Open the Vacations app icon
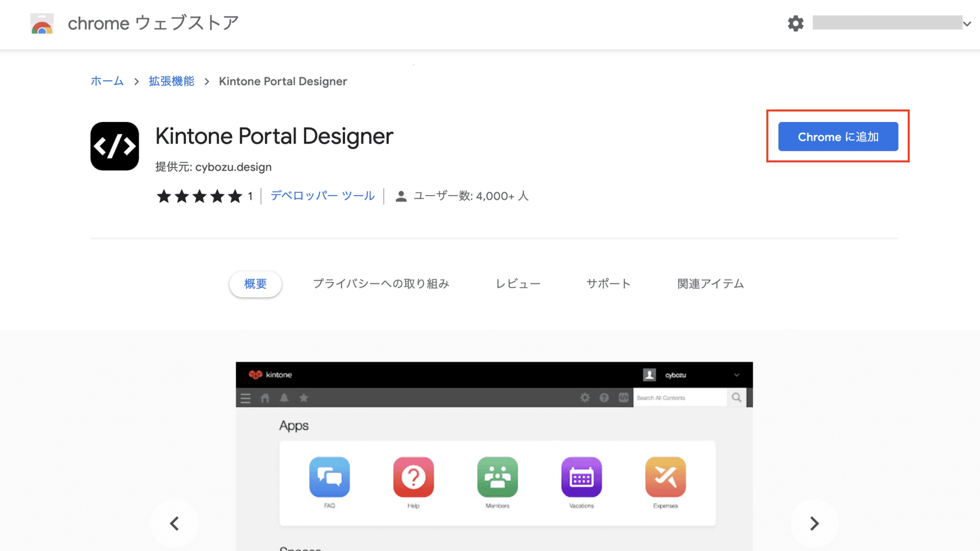Image resolution: width=980 pixels, height=551 pixels. point(581,477)
